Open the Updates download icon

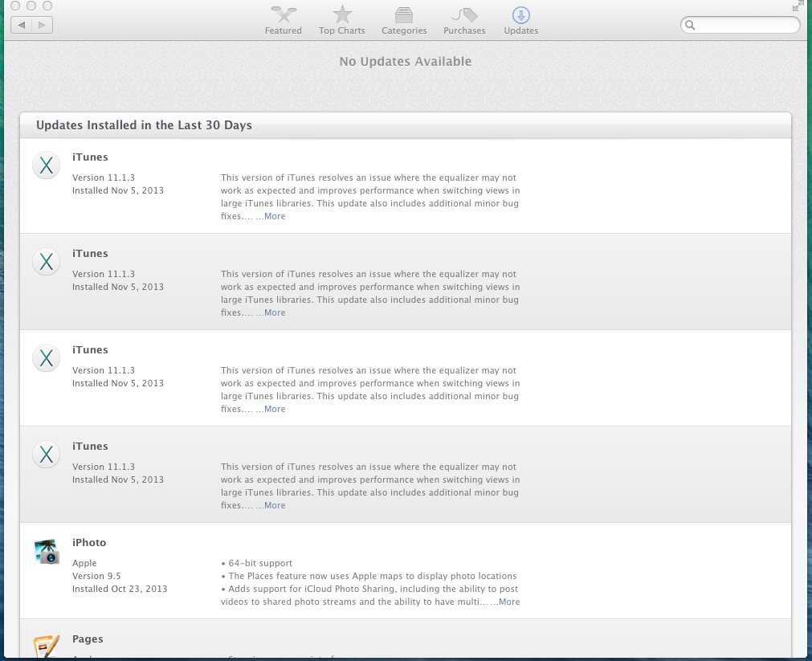[521, 15]
